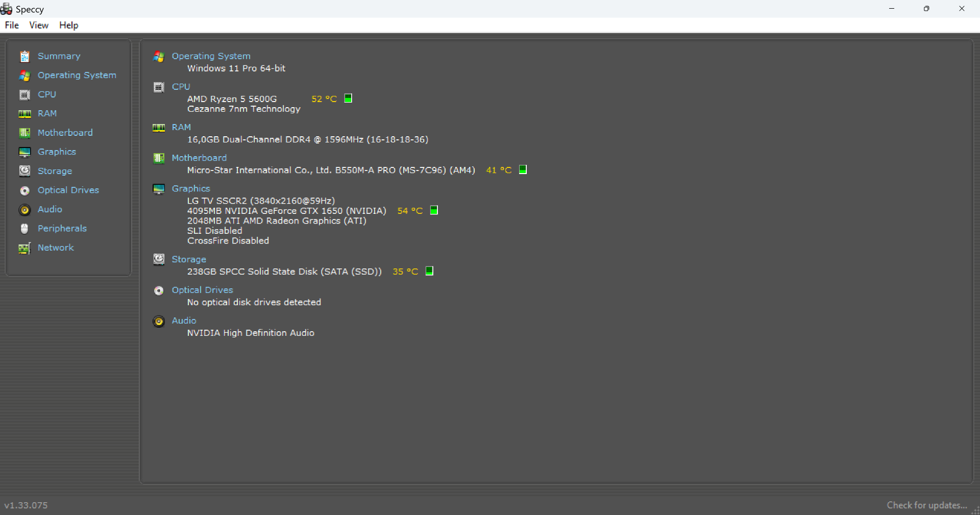This screenshot has height=515, width=980.
Task: Select Optical Drives in the sidebar
Action: (x=68, y=190)
